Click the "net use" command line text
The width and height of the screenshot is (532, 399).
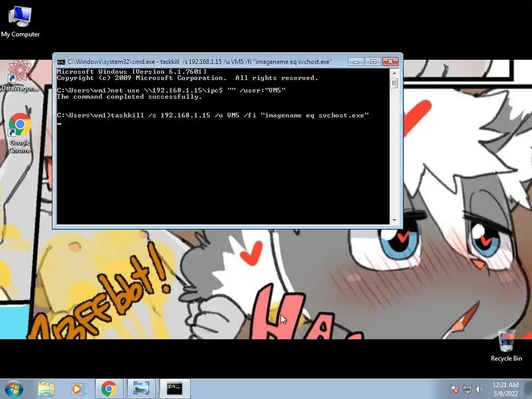[x=171, y=90]
